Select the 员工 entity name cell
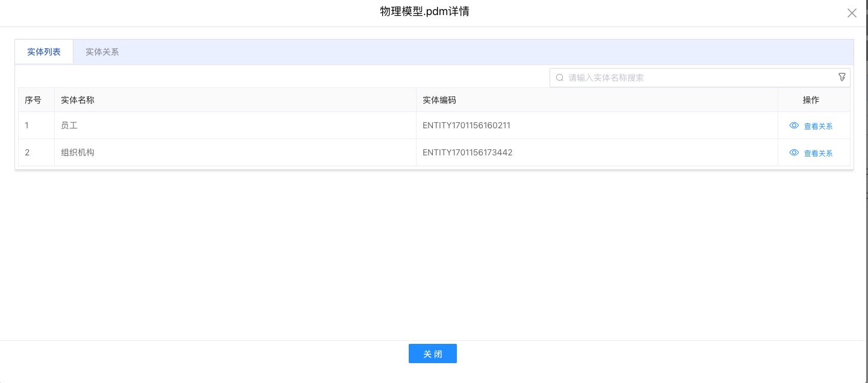 coord(69,126)
